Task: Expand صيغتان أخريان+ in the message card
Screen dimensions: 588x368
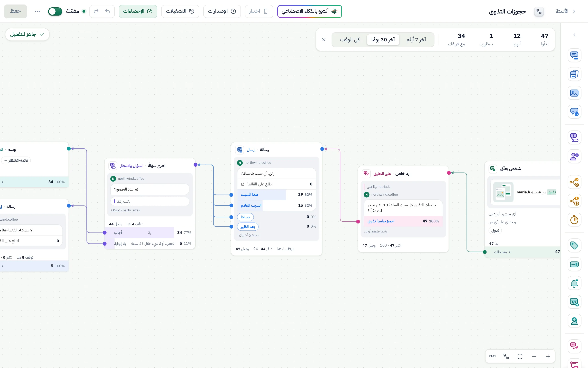Action: (x=248, y=235)
